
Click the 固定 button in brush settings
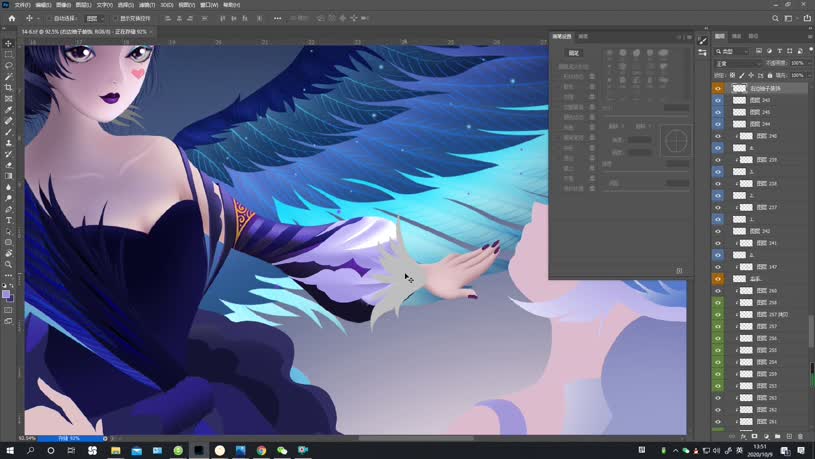574,53
